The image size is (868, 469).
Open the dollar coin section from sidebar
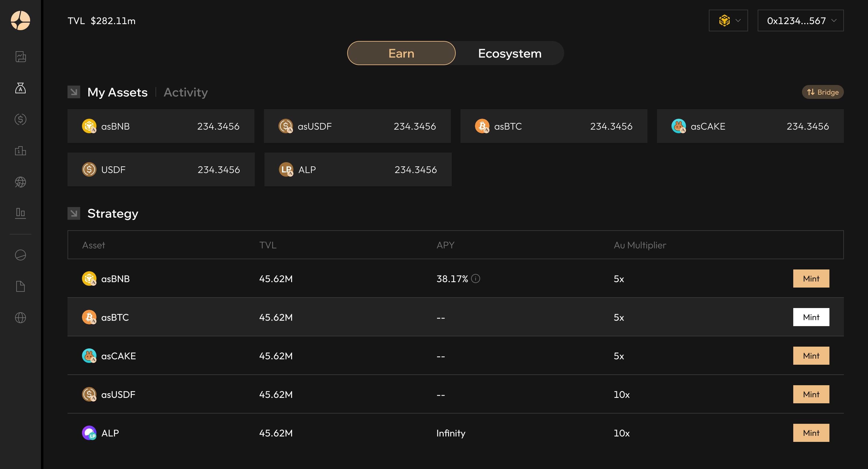[x=20, y=119]
